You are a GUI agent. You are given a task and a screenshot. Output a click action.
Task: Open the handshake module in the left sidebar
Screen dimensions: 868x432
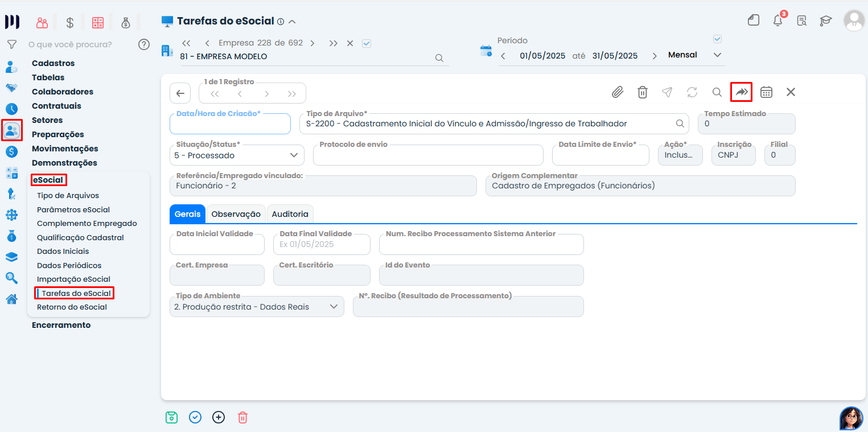click(11, 88)
